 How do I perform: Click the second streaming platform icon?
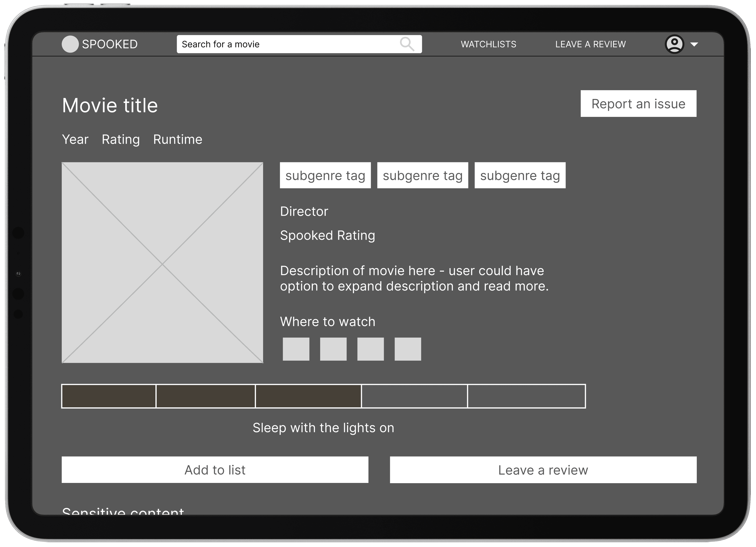coord(333,349)
